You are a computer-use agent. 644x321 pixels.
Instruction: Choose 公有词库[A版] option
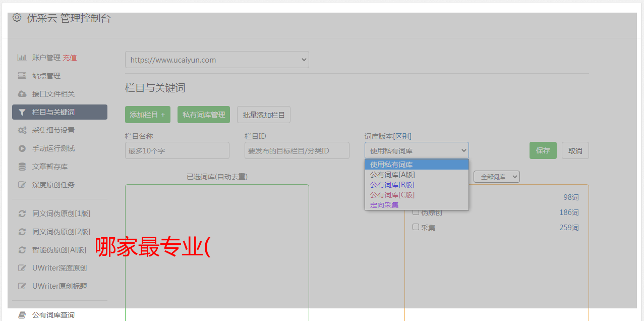click(x=417, y=175)
